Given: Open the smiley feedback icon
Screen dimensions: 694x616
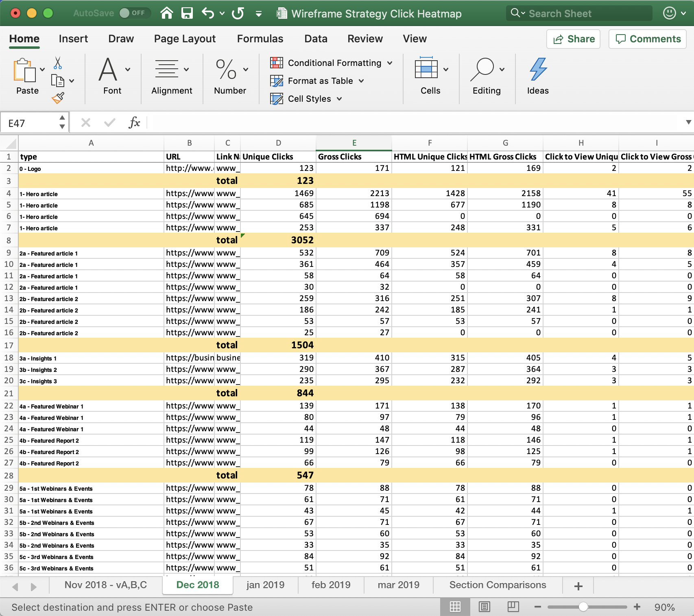Looking at the screenshot, I should click(x=670, y=13).
